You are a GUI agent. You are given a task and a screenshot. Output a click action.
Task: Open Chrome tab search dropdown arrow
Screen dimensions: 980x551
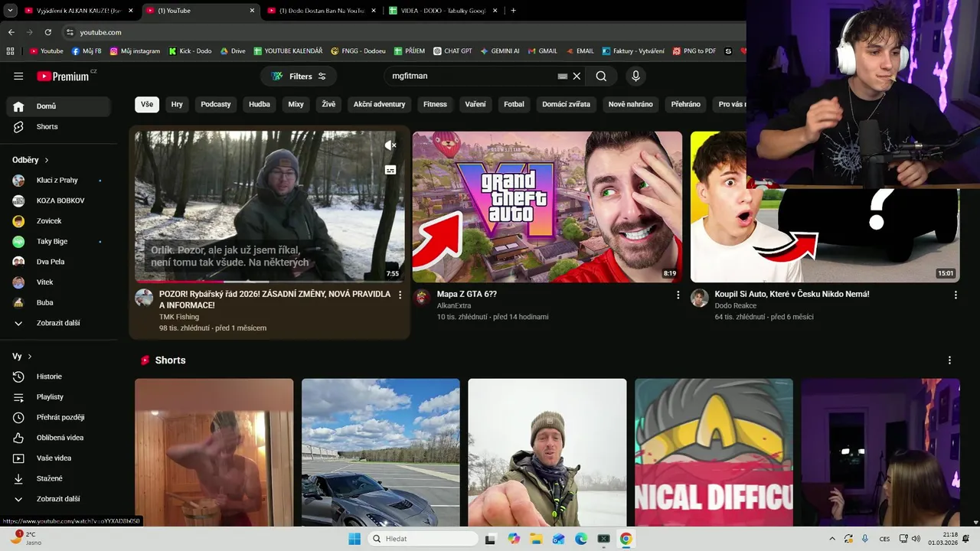click(x=9, y=11)
